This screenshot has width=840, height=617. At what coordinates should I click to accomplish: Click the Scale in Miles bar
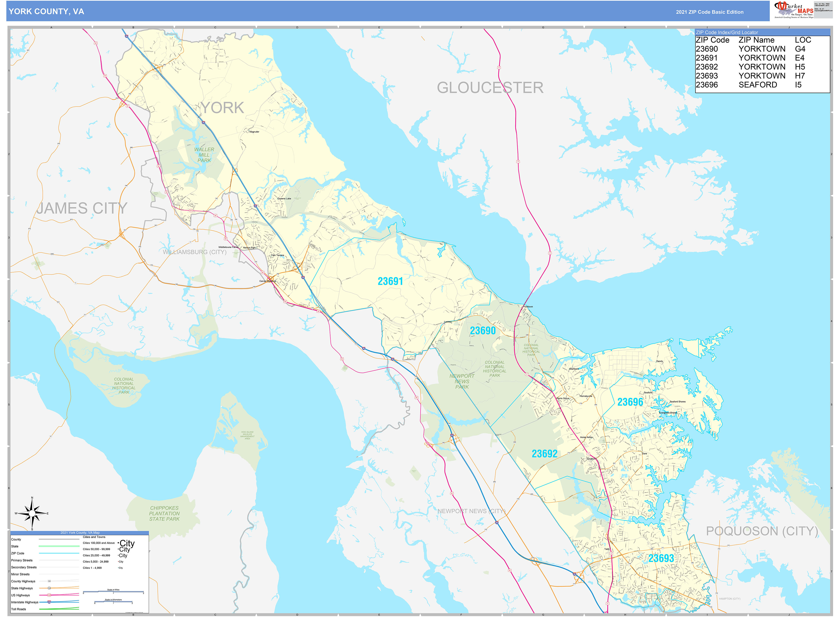click(x=113, y=592)
